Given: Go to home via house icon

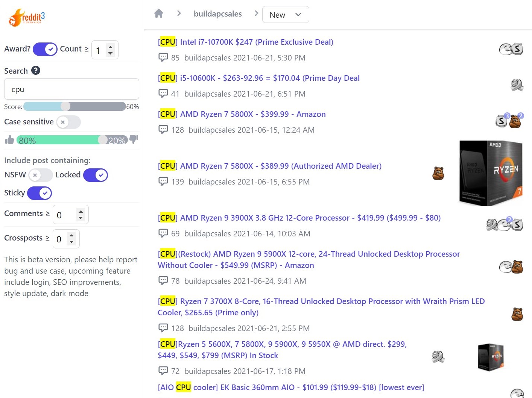Looking at the screenshot, I should tap(159, 14).
